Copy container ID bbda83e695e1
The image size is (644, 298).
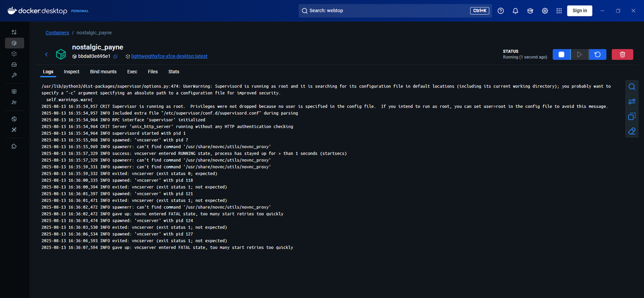[x=115, y=56]
